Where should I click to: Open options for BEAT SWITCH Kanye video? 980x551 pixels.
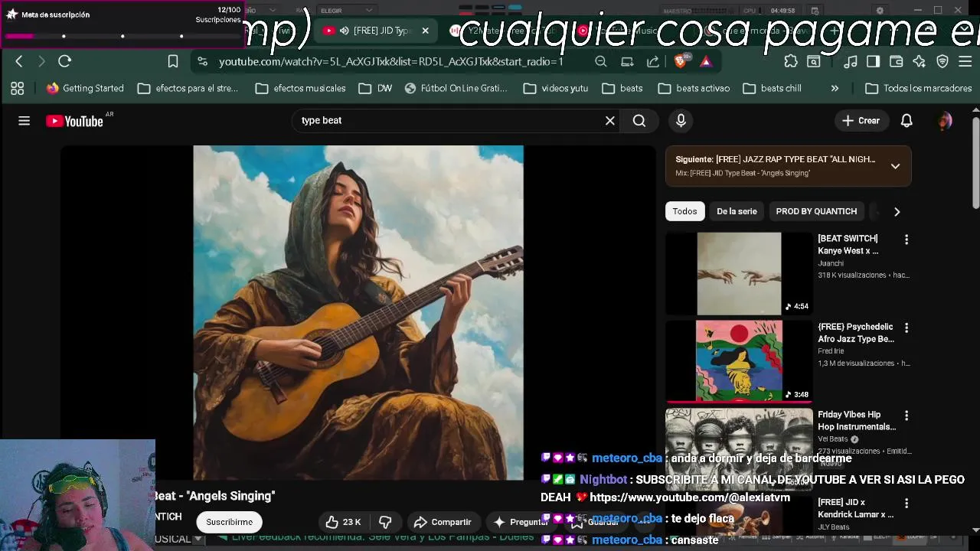(x=906, y=240)
